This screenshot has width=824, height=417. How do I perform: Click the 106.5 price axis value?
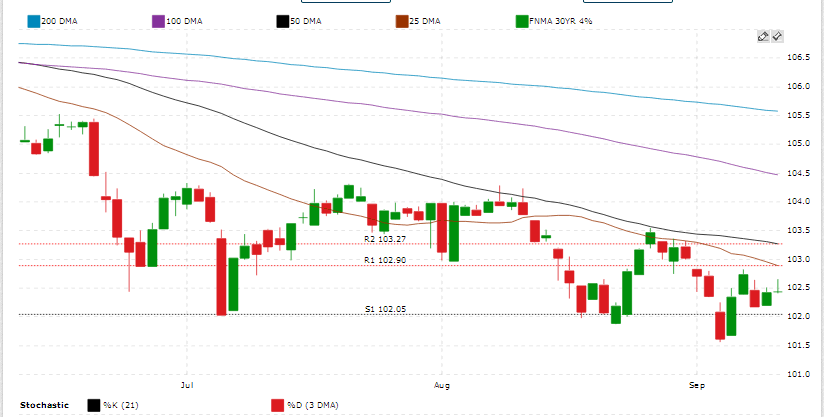point(799,57)
